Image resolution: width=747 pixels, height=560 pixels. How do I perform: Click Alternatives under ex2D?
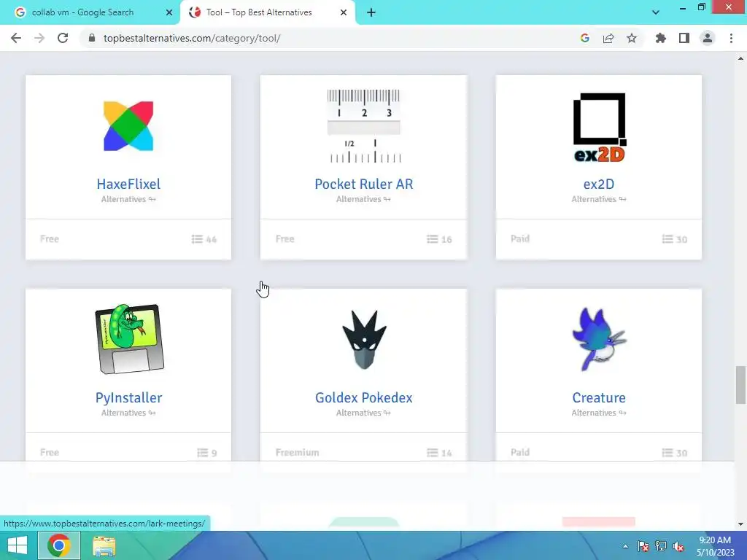599,199
